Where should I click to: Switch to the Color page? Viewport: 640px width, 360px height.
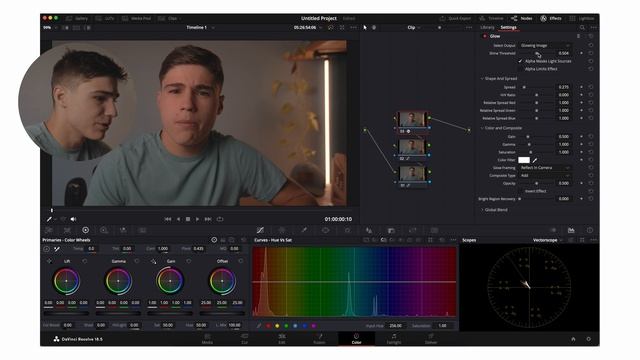[356, 338]
